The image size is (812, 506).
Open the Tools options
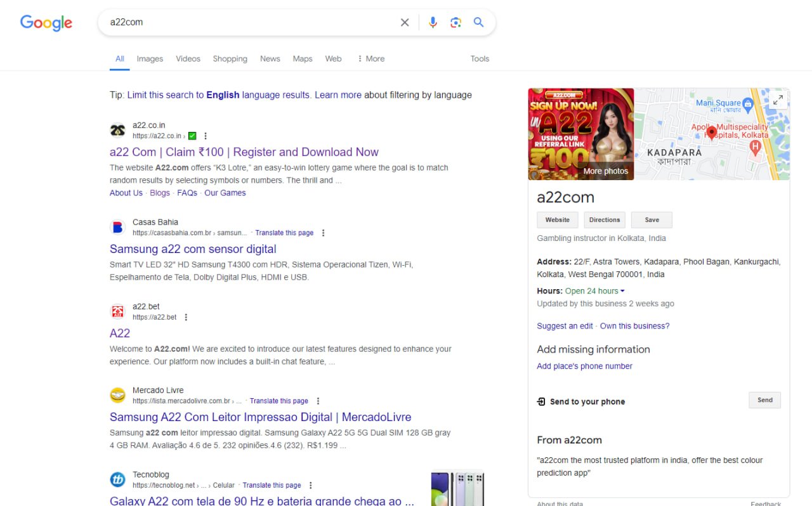pos(480,58)
